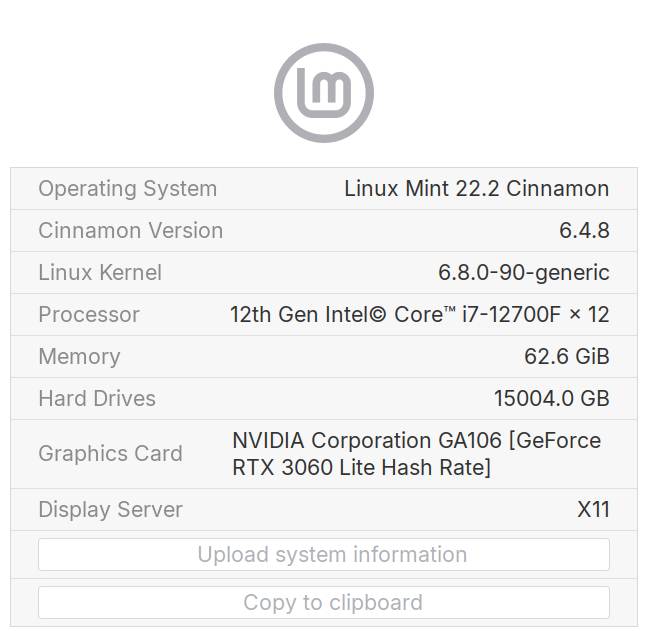672x639 pixels.
Task: Click the Intel Core i7-12700F text
Action: [419, 314]
